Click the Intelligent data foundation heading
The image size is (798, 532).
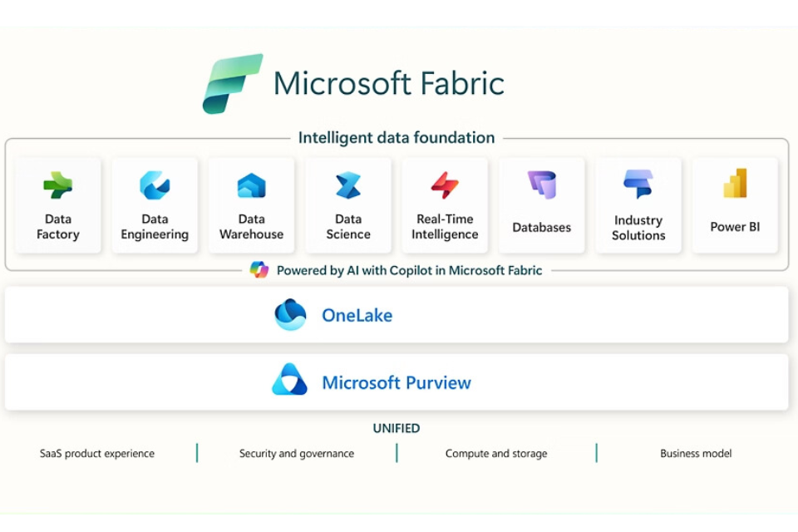coord(397,138)
